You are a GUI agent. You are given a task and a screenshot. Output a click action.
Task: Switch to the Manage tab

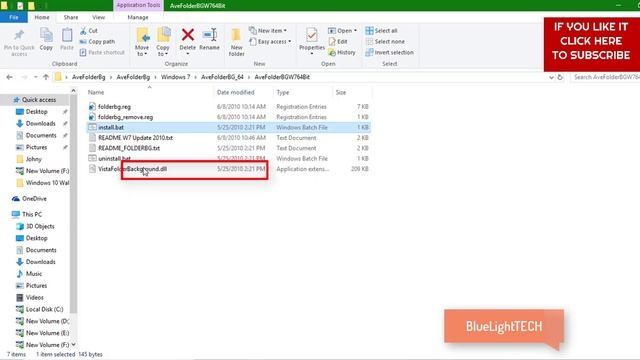[x=138, y=18]
